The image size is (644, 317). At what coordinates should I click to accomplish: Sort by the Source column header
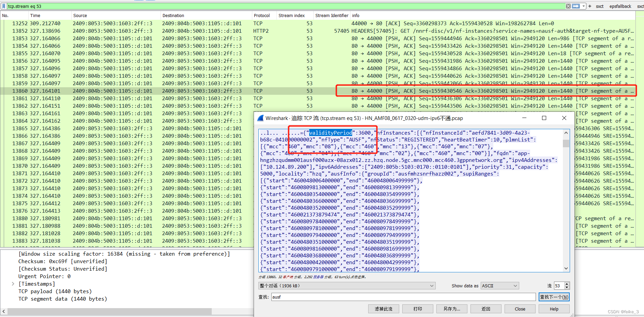(x=116, y=15)
